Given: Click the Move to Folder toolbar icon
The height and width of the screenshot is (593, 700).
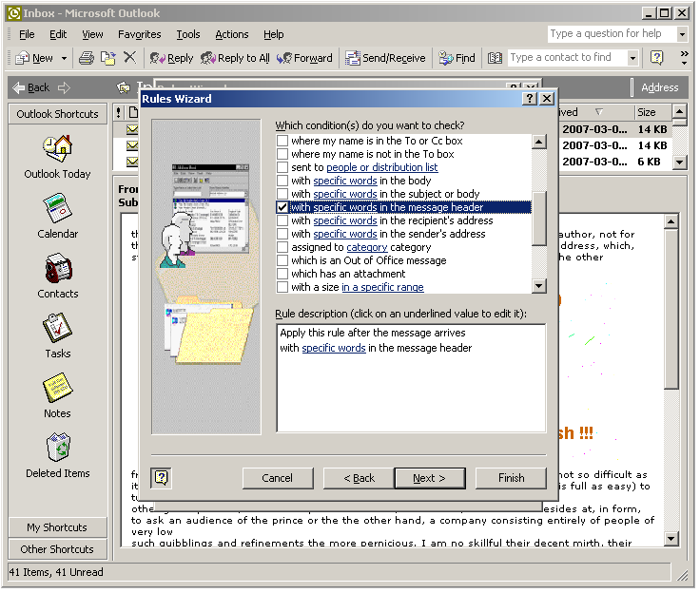Looking at the screenshot, I should [108, 58].
